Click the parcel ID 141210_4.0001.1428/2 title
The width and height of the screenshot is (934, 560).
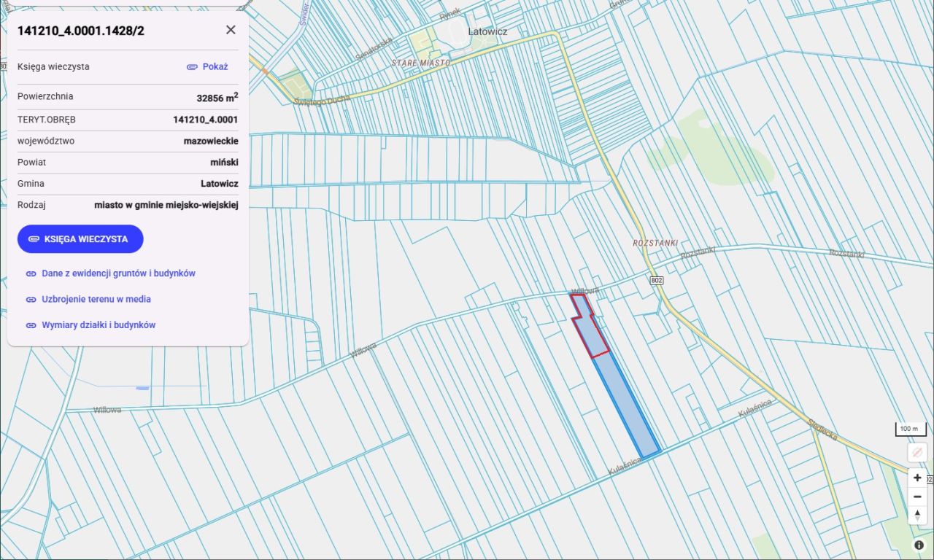[81, 30]
